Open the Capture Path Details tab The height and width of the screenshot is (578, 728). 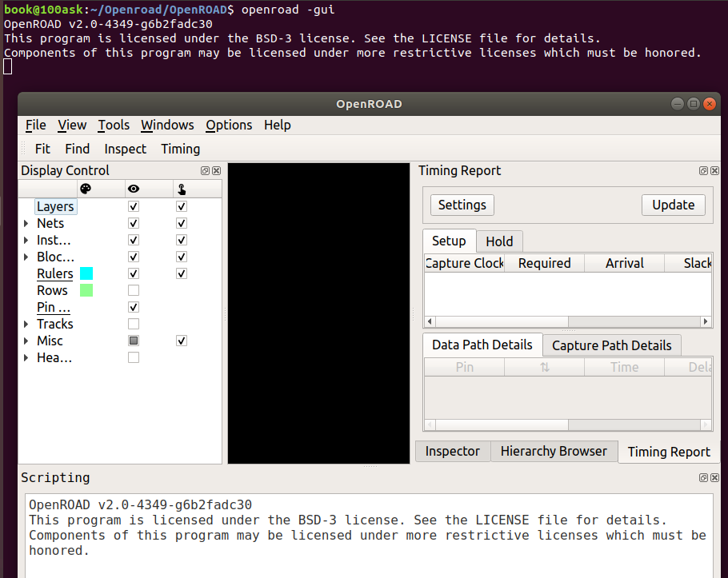point(612,345)
